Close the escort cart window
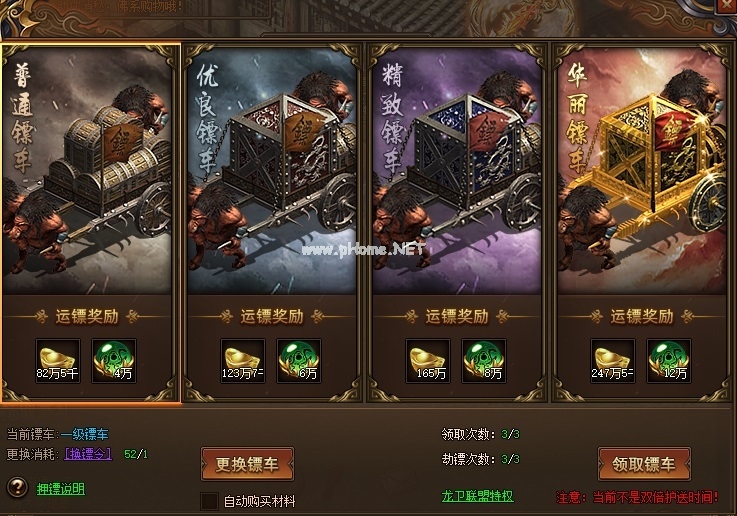 point(726,6)
